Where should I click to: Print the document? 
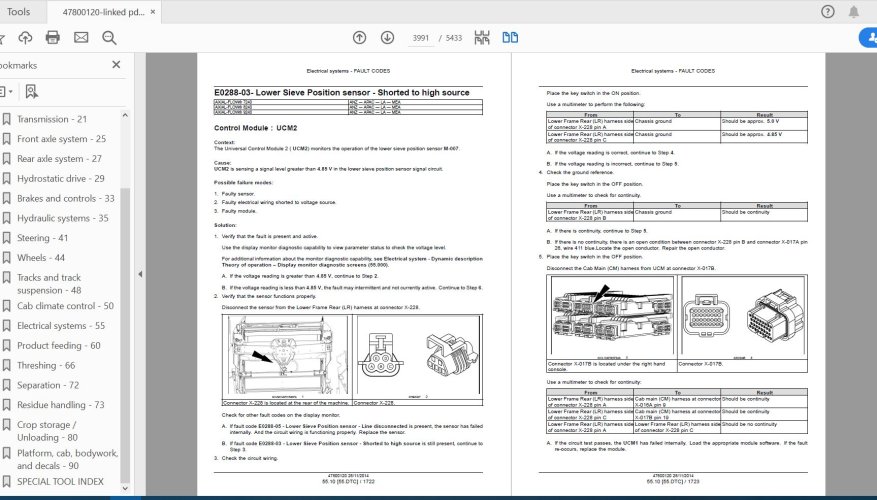pos(53,37)
